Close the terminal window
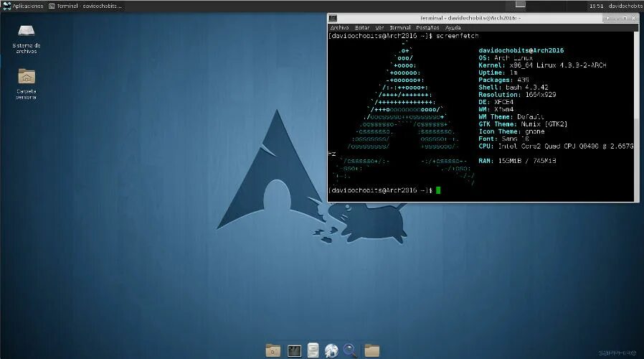This screenshot has height=359, width=644. 633,18
